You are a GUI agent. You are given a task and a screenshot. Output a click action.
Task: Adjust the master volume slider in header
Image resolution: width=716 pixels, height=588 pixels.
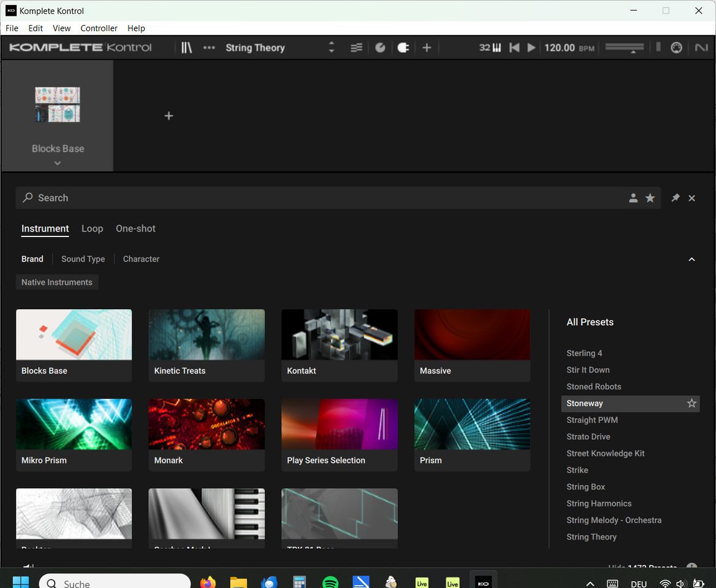624,48
